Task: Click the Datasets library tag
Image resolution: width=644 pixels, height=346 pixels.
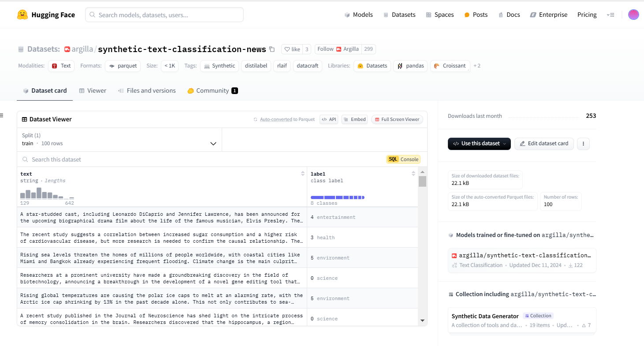Action: (x=372, y=66)
